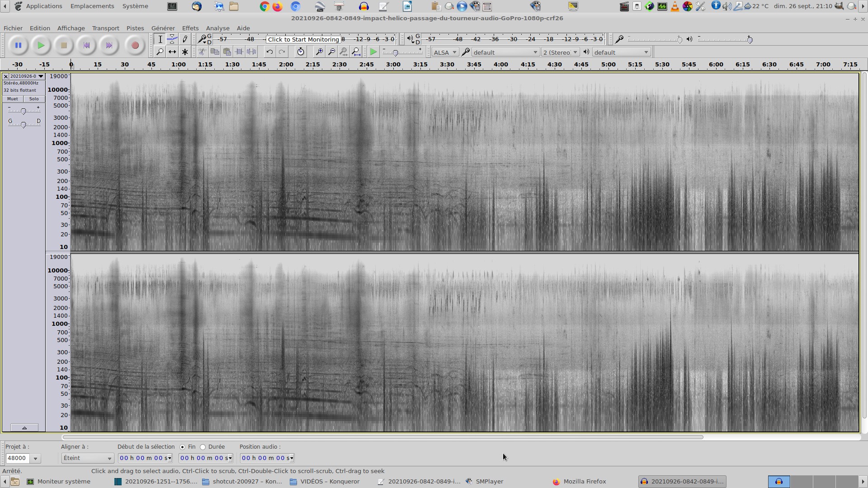Open the Analyse menu
The height and width of the screenshot is (488, 868).
[x=217, y=28]
